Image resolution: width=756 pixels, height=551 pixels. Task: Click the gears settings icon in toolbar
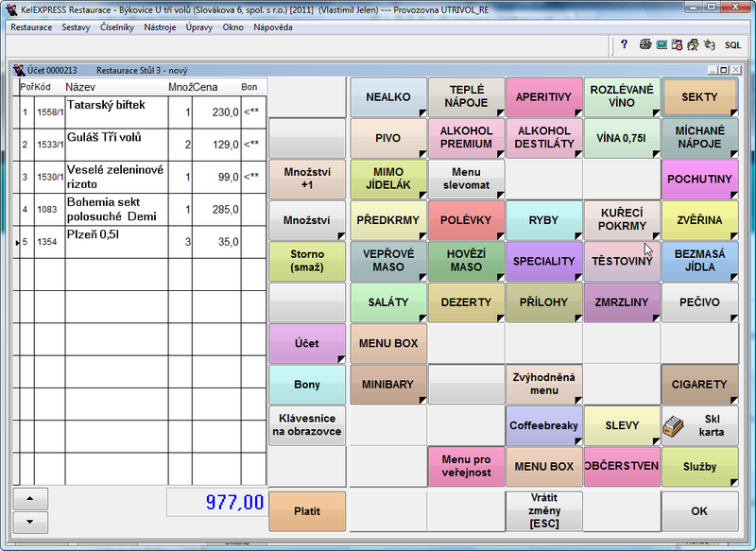tap(709, 44)
